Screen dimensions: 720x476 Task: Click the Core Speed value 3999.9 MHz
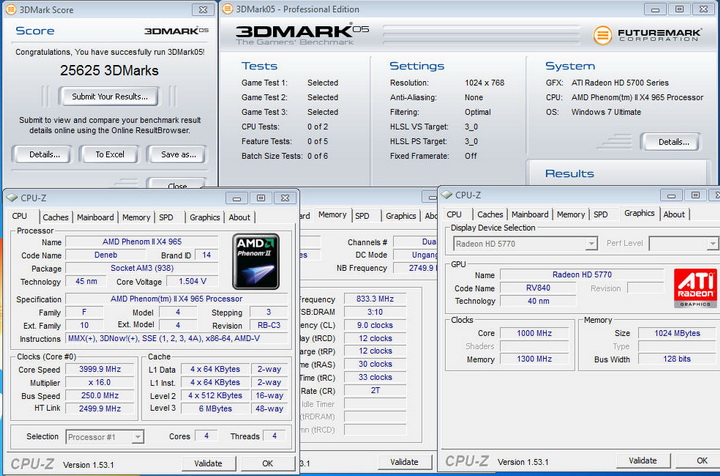point(100,369)
